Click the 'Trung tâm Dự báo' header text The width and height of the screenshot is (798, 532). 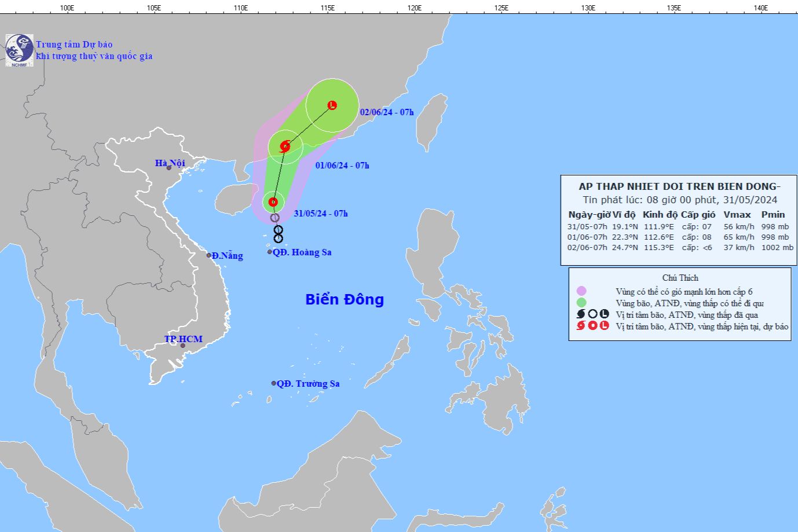pos(74,45)
